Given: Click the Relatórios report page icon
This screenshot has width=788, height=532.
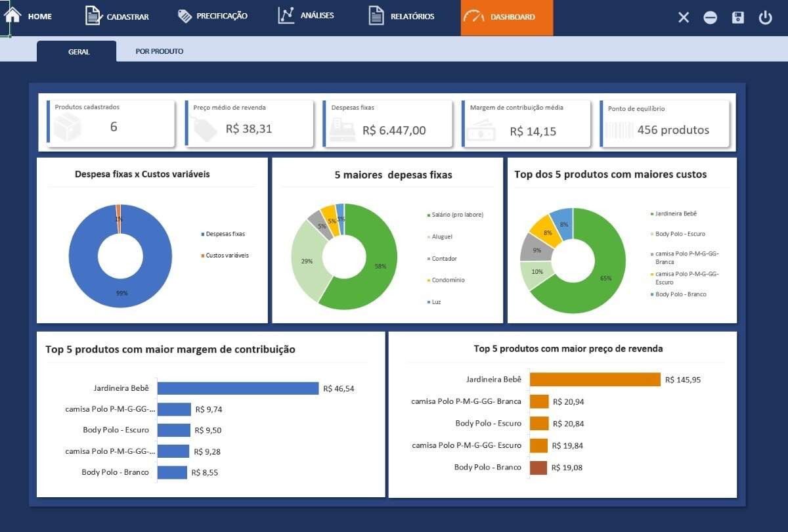Looking at the screenshot, I should click(x=376, y=16).
